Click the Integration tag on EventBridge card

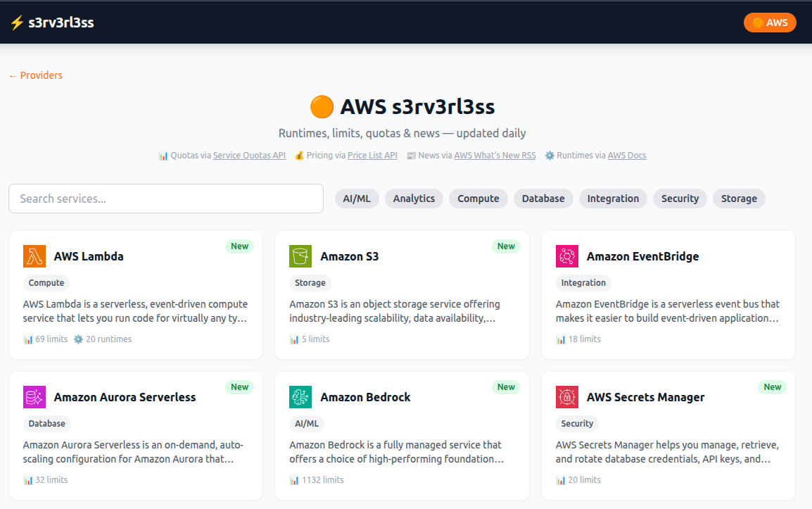coord(583,282)
